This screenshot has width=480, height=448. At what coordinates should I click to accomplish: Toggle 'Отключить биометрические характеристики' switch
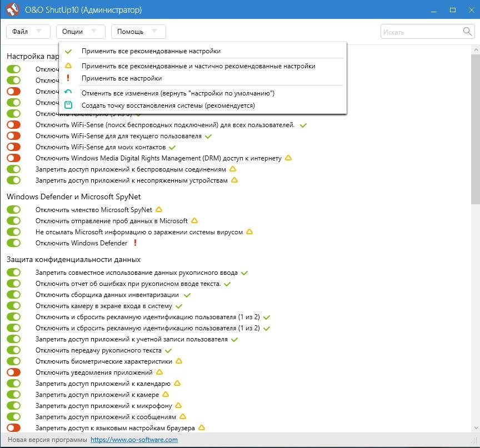point(14,361)
